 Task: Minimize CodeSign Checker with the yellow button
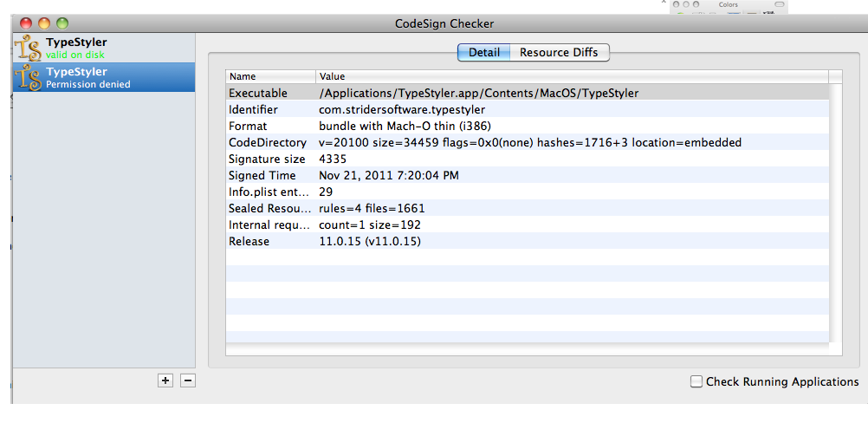click(x=43, y=23)
